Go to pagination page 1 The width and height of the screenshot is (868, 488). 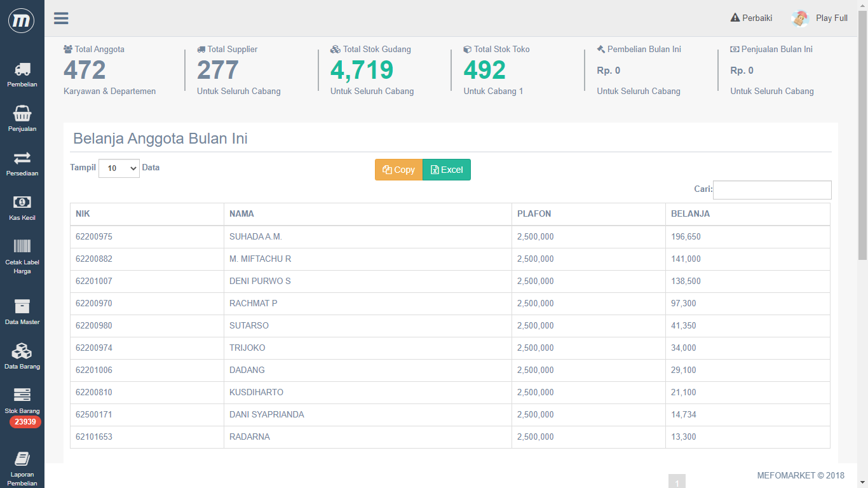[677, 482]
